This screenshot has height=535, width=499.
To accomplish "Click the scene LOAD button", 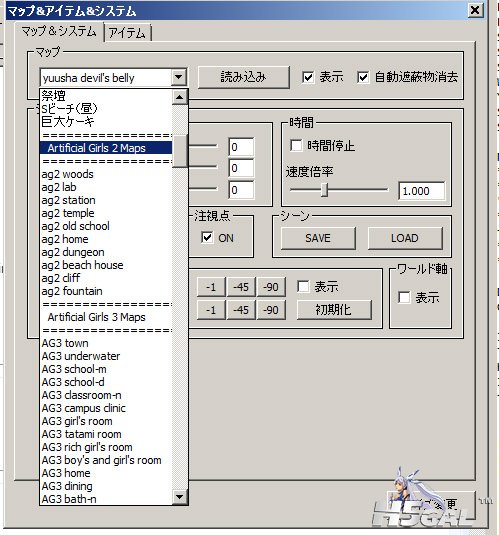I will [405, 238].
